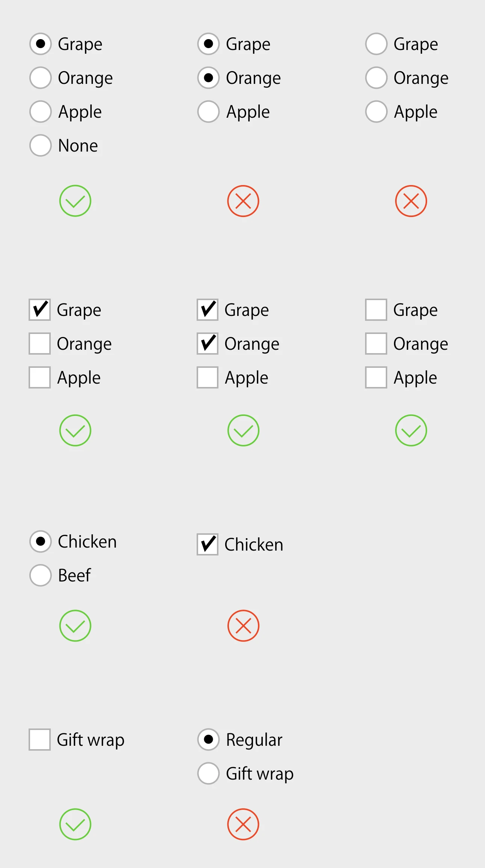Viewport: 485px width, 868px height.
Task: Enable the standalone Gift wrap checkbox
Action: 39,739
